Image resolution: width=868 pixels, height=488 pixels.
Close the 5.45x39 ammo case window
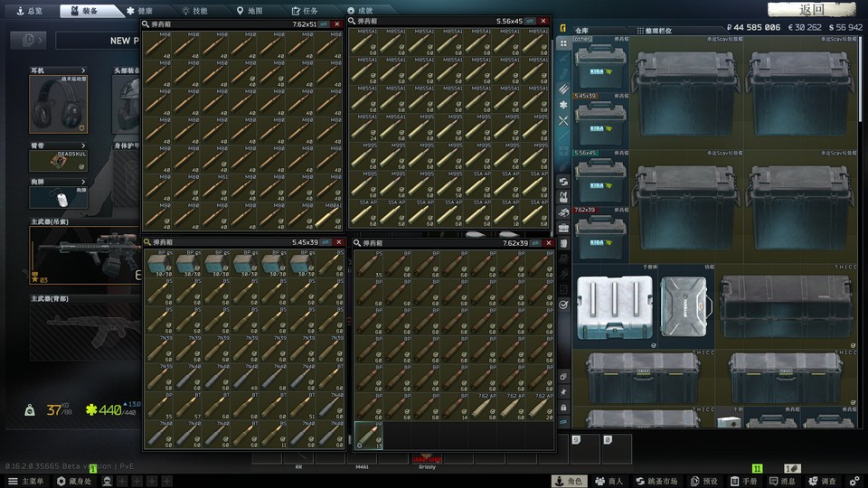(x=339, y=242)
